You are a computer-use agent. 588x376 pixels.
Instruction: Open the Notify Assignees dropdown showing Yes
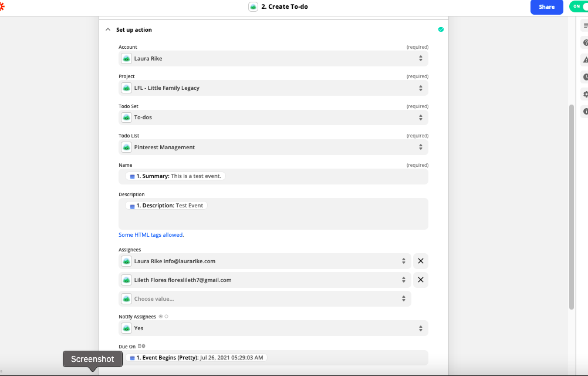273,328
